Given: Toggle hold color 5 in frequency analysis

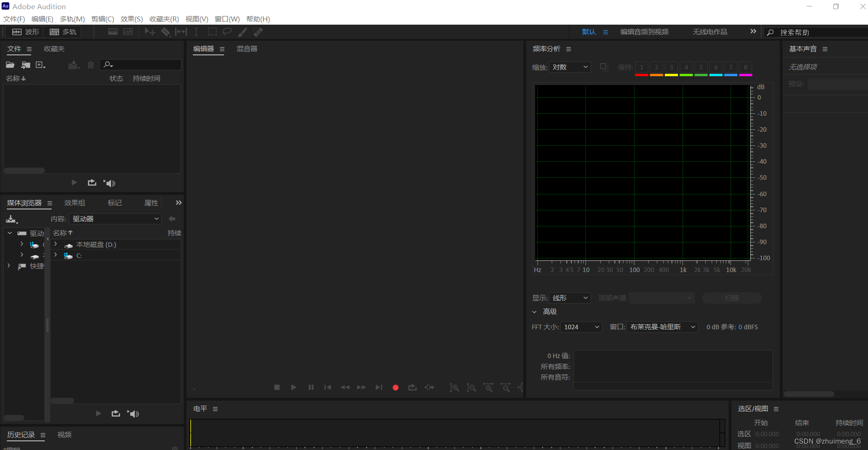Looking at the screenshot, I should (701, 67).
